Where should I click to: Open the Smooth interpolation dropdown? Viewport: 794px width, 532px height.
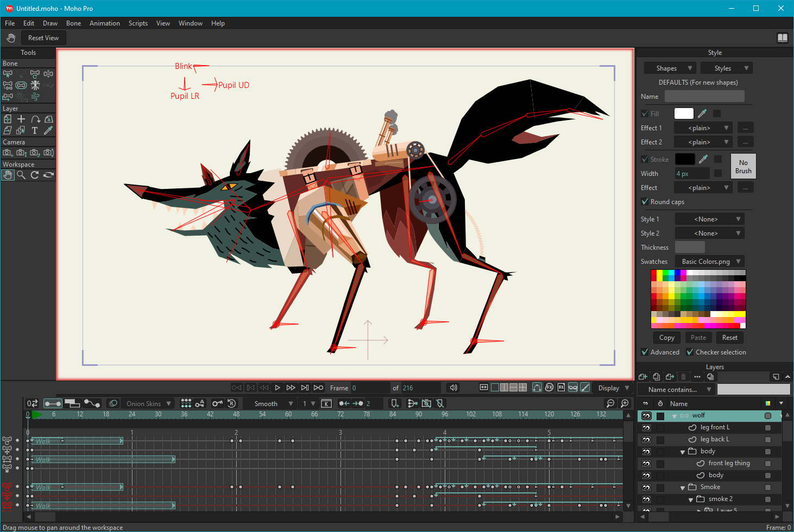pos(269,403)
